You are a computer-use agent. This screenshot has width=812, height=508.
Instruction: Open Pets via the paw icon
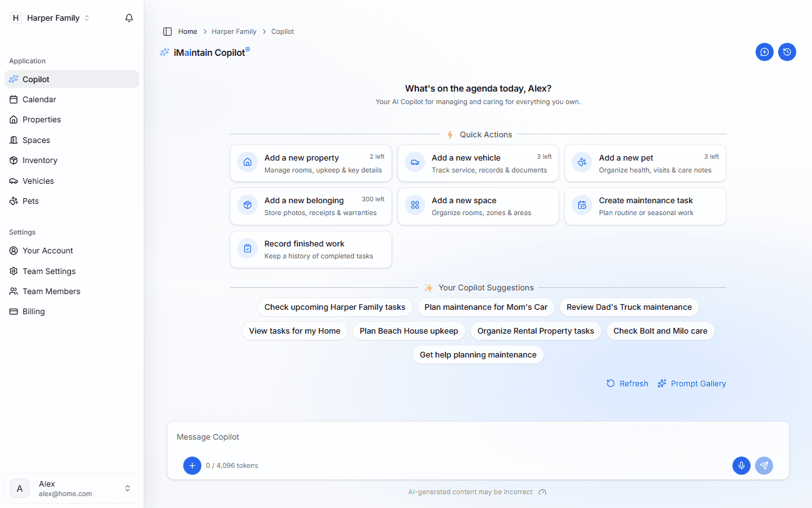pyautogui.click(x=14, y=201)
